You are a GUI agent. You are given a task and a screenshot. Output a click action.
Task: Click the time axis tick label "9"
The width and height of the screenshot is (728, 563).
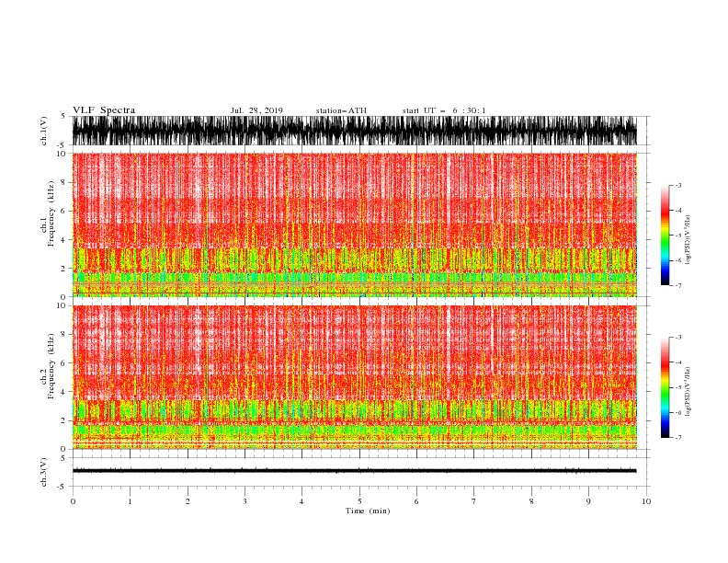[588, 501]
